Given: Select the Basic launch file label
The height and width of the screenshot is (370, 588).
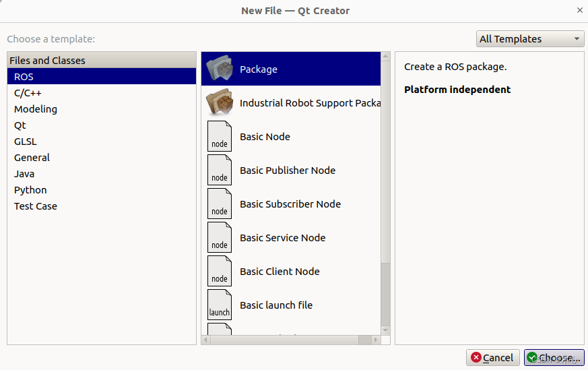Looking at the screenshot, I should (276, 305).
